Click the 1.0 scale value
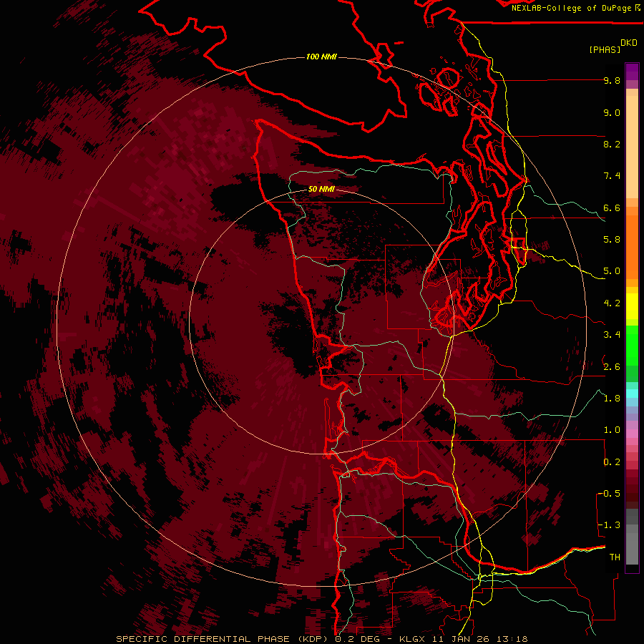 [612, 430]
